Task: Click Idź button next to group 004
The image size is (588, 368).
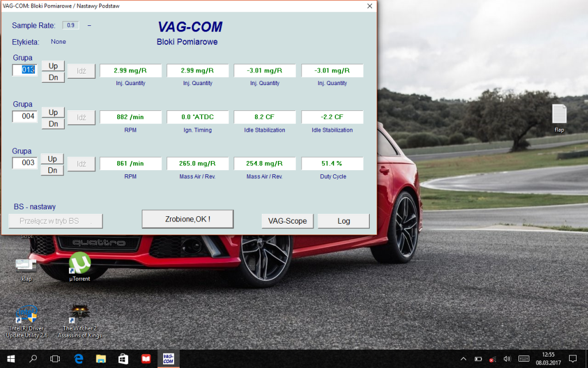Action: tap(82, 117)
